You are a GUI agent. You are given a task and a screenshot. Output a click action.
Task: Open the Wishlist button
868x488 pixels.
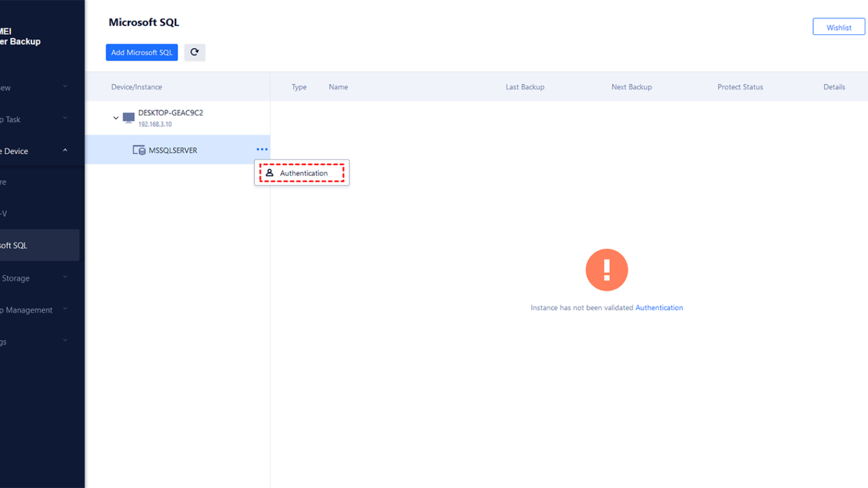(x=838, y=27)
